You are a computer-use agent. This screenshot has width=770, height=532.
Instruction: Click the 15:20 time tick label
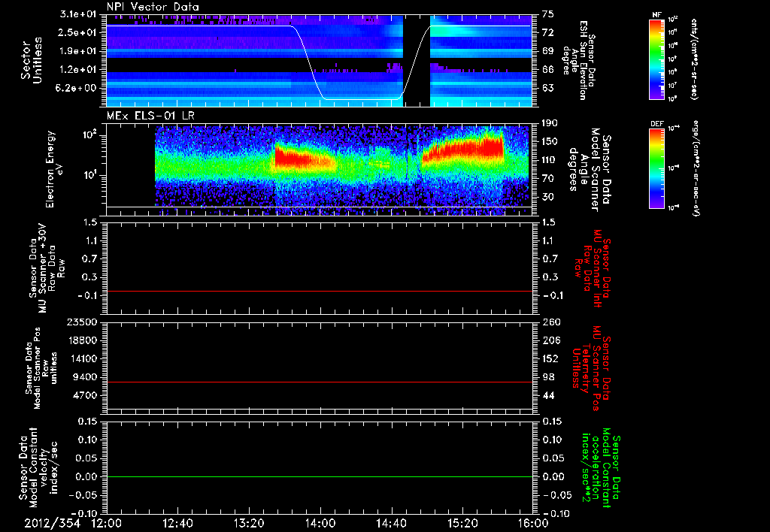click(462, 523)
